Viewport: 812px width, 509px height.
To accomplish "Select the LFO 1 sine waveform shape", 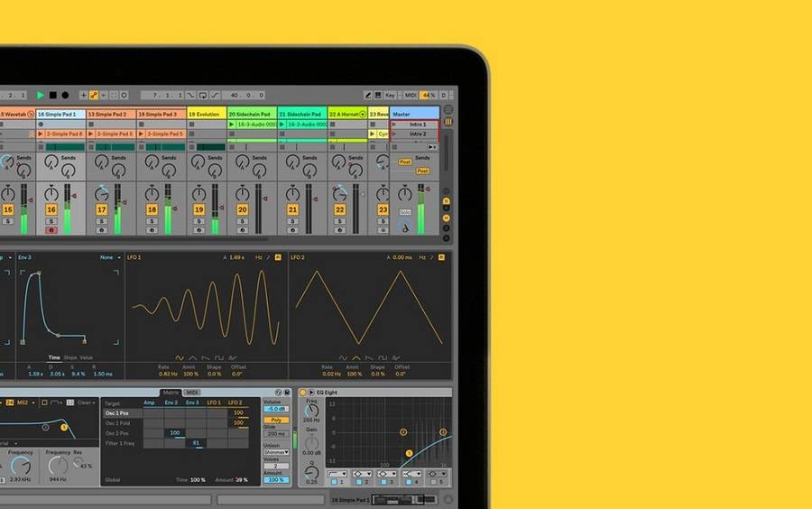I will [179, 357].
